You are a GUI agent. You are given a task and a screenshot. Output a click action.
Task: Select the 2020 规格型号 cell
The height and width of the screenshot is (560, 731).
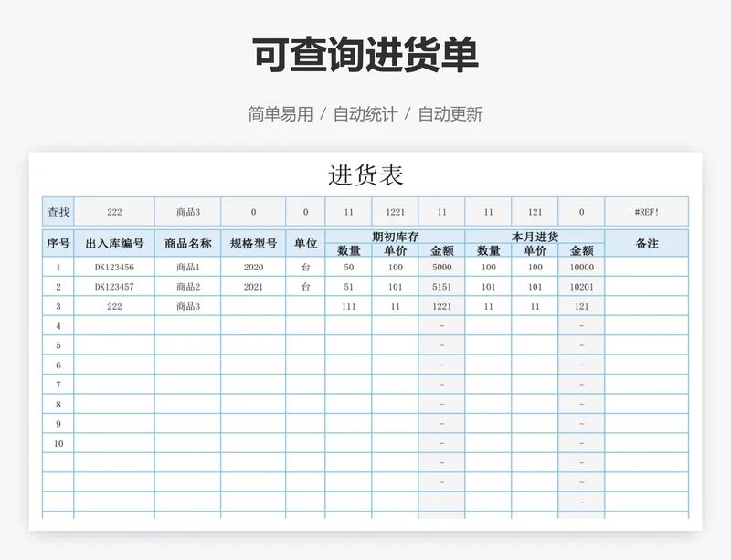coord(253,267)
